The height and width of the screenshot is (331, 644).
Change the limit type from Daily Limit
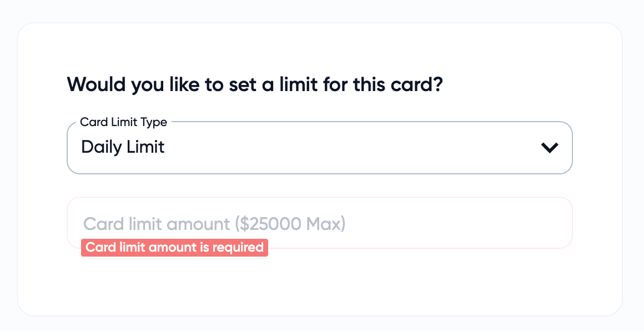tap(319, 148)
